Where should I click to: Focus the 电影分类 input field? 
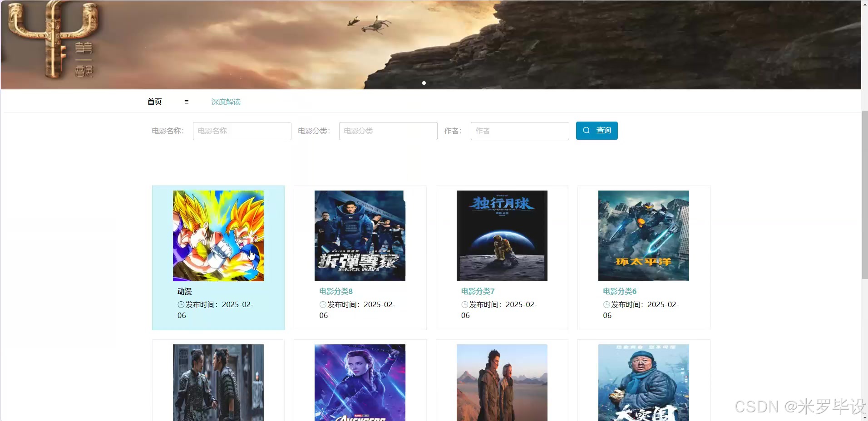388,131
